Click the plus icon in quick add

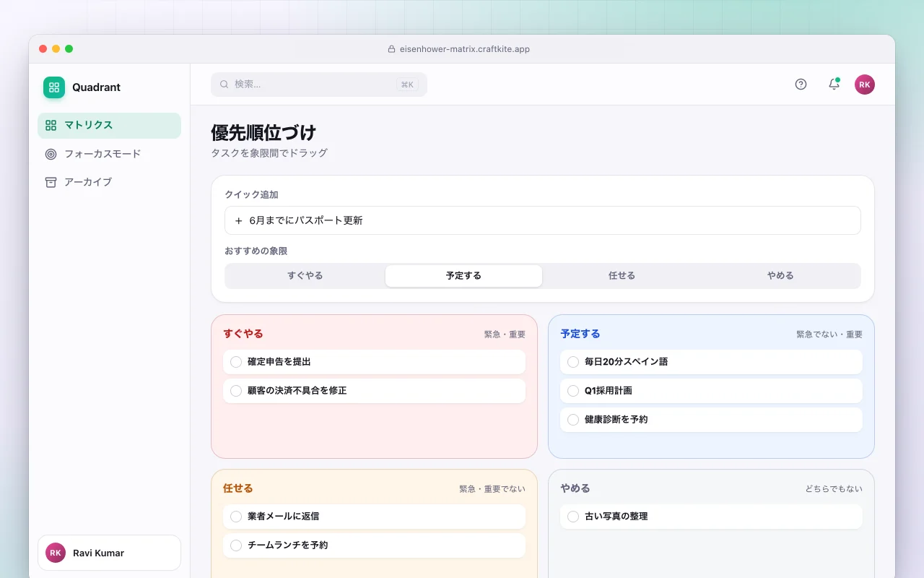tap(239, 220)
